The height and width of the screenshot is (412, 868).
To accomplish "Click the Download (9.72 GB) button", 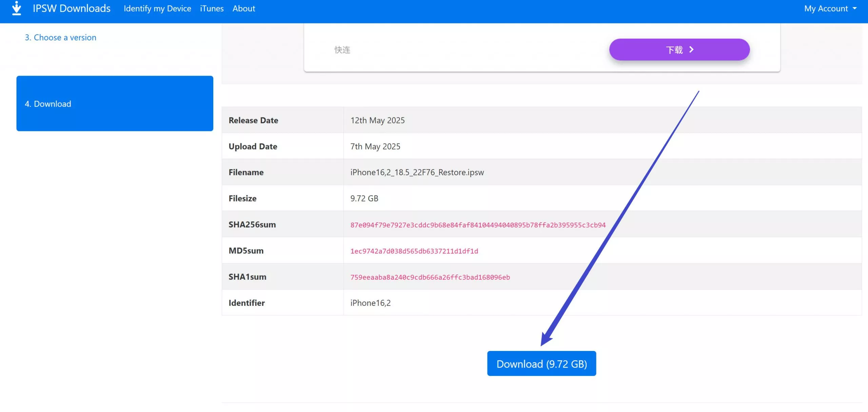I will [x=541, y=363].
